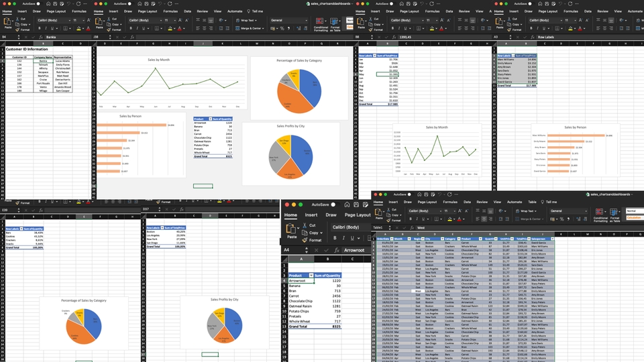
Task: Toggle Wrap Text in the Table1 window
Action: [x=526, y=211]
